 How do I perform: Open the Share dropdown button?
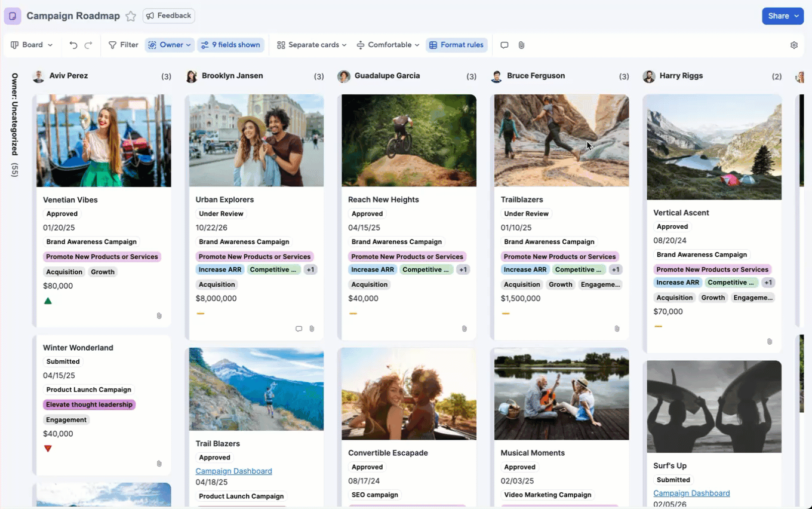[x=782, y=16]
